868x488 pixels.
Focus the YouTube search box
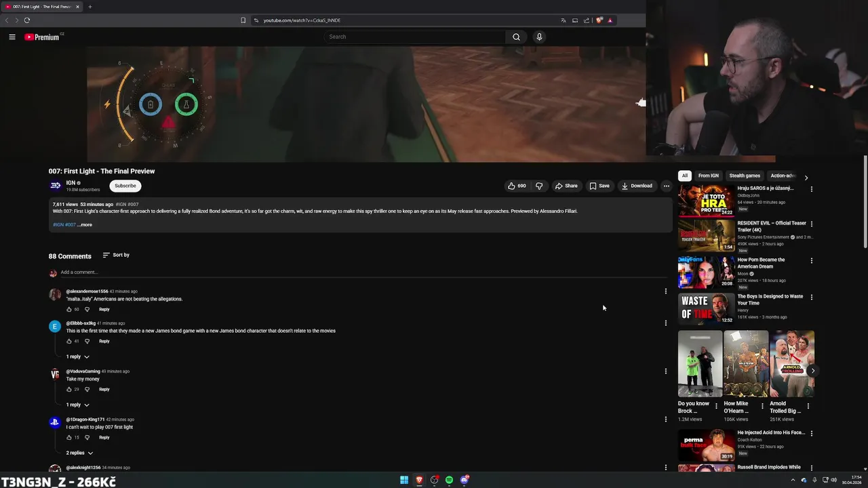[415, 37]
